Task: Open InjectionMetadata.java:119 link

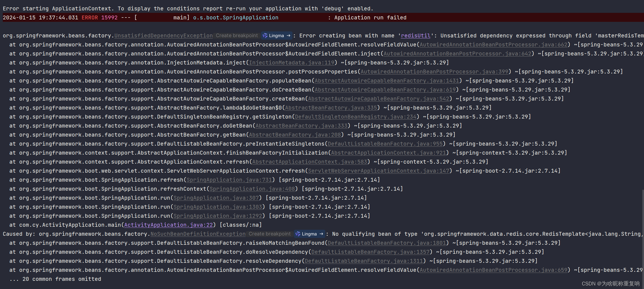Action: [292, 63]
